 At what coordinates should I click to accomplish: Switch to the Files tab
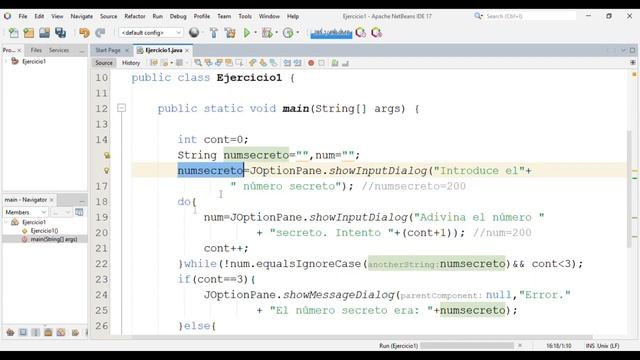[36, 50]
